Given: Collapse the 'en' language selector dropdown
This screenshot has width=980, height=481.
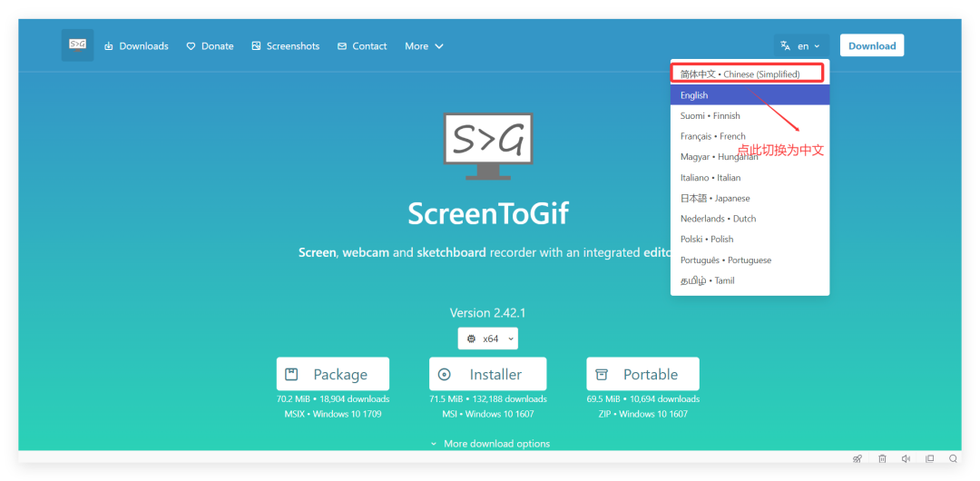Looking at the screenshot, I should [x=802, y=45].
